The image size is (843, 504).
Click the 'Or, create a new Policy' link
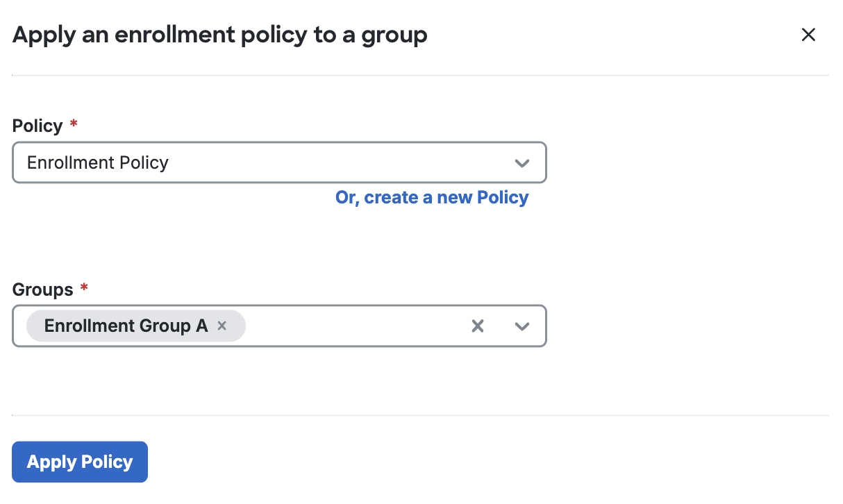(x=432, y=197)
